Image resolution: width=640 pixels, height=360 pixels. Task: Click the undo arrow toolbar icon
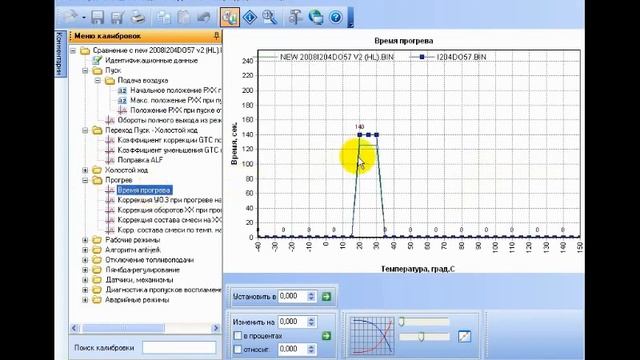click(204, 17)
